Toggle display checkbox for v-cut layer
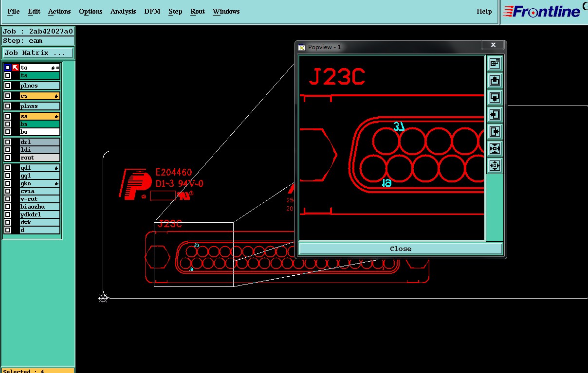Viewport: 588px width, 373px height. point(8,199)
